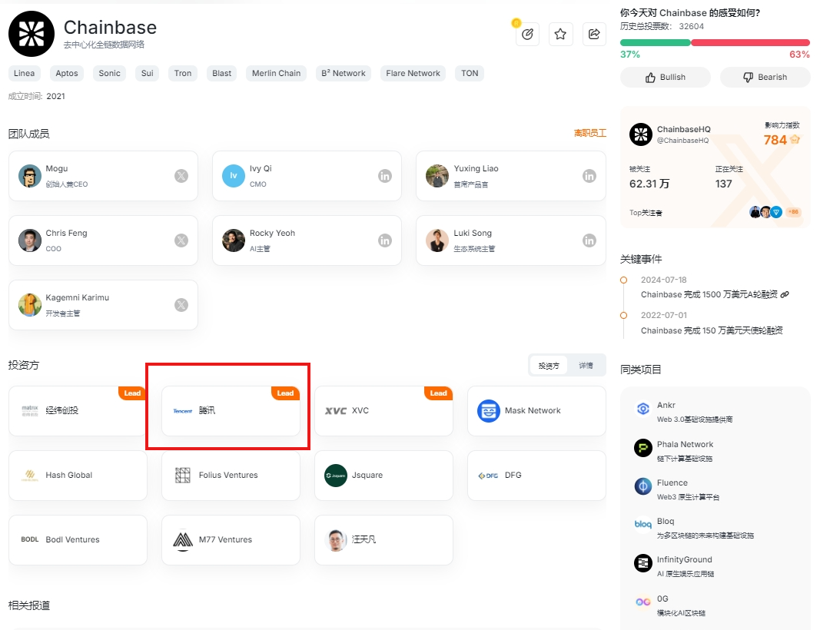Select the Blast chain tag

pyautogui.click(x=222, y=74)
